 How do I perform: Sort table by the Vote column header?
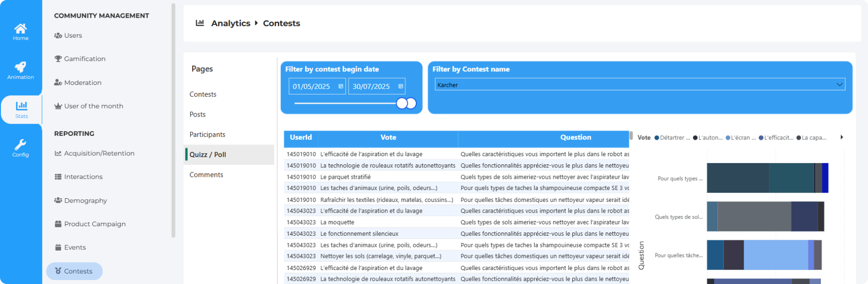pos(388,138)
